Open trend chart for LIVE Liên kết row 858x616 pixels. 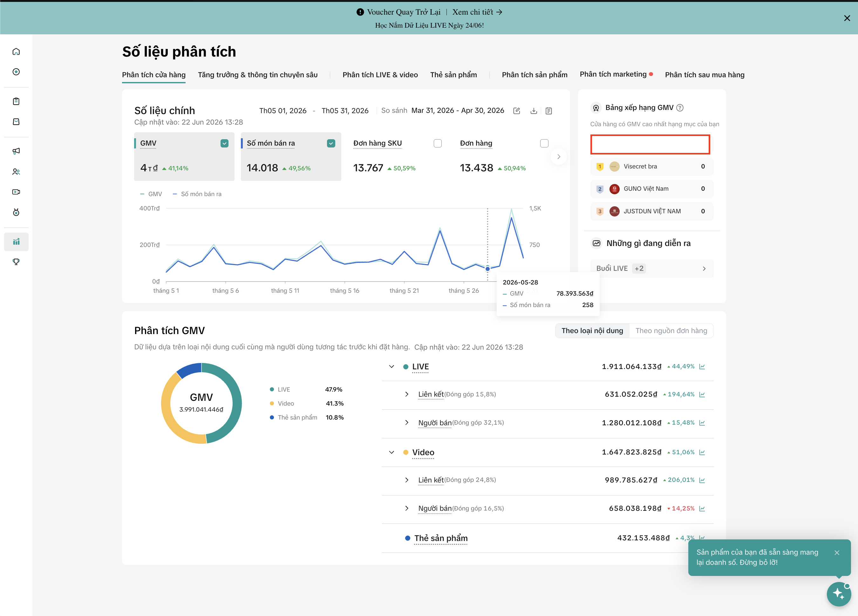pyautogui.click(x=702, y=395)
